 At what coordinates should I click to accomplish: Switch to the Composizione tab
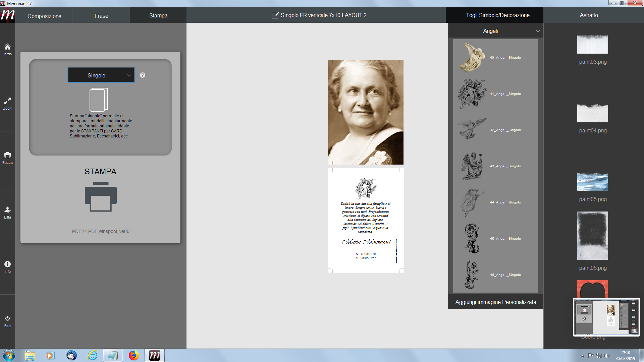pos(44,16)
